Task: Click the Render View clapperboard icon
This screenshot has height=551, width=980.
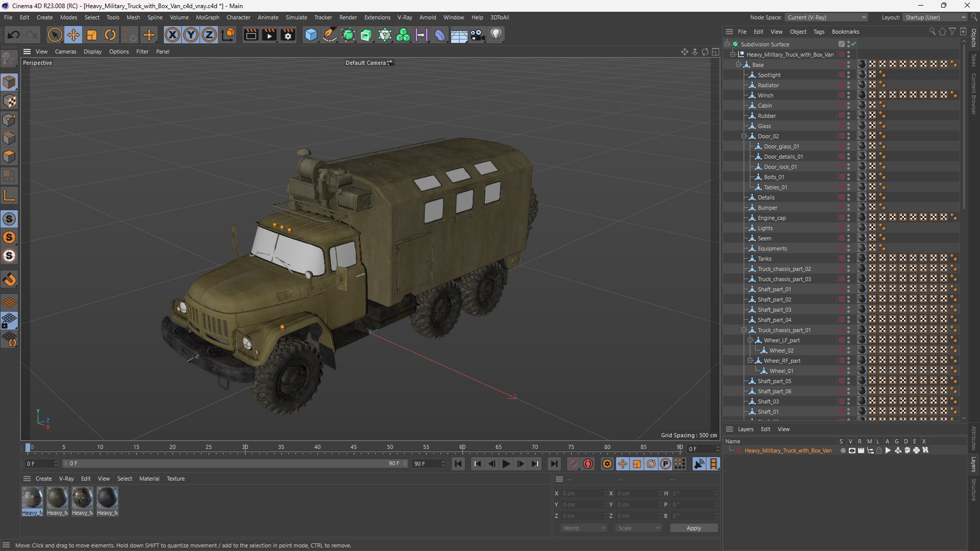Action: pos(251,35)
